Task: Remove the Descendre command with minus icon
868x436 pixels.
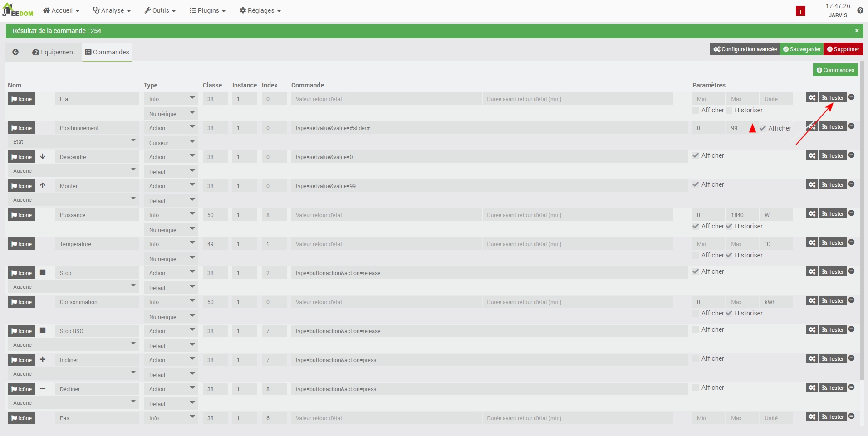Action: (x=851, y=155)
